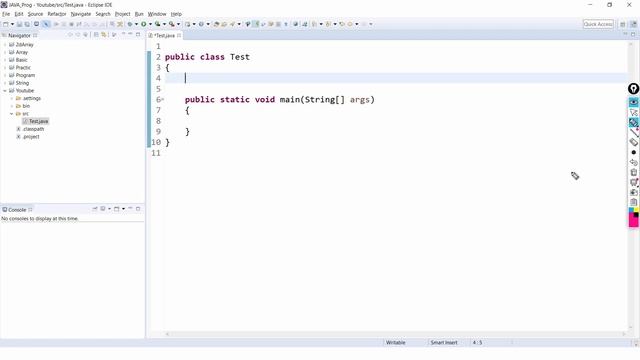Select the arrow cursor annotation tool
640x360 pixels.
(x=633, y=112)
